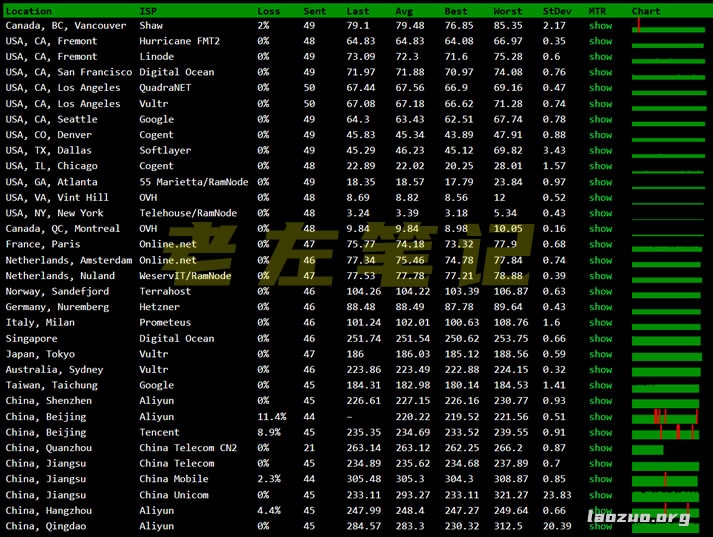Sort by the Loss column header
713x537 pixels.
coord(268,11)
